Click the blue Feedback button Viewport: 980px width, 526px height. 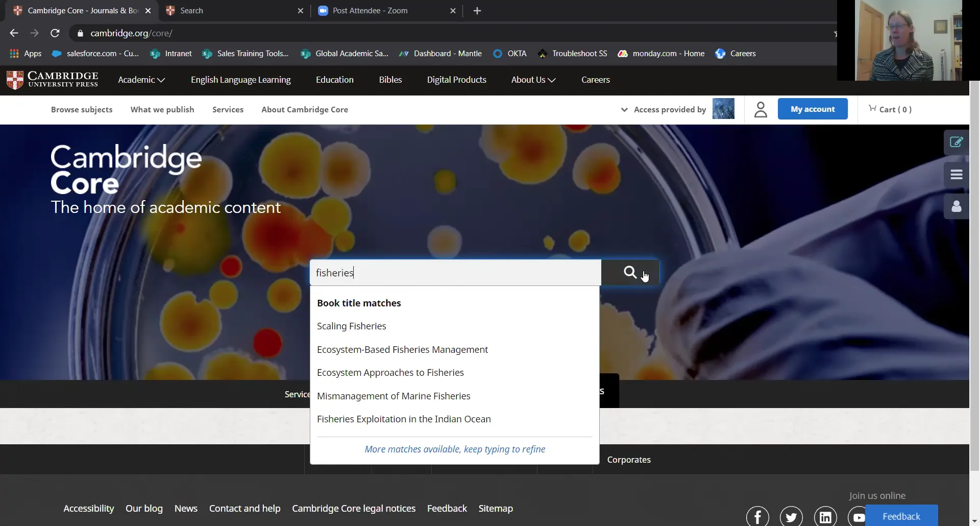pyautogui.click(x=901, y=516)
